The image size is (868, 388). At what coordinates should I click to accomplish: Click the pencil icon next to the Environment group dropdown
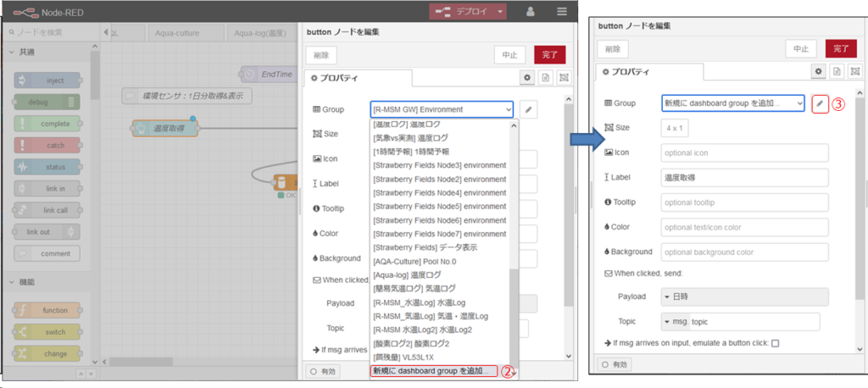click(527, 109)
